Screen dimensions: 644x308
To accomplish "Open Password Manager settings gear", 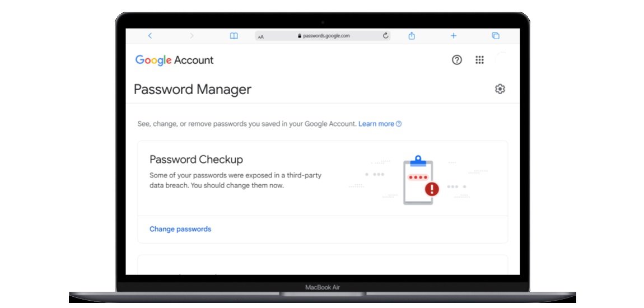I will 500,88.
